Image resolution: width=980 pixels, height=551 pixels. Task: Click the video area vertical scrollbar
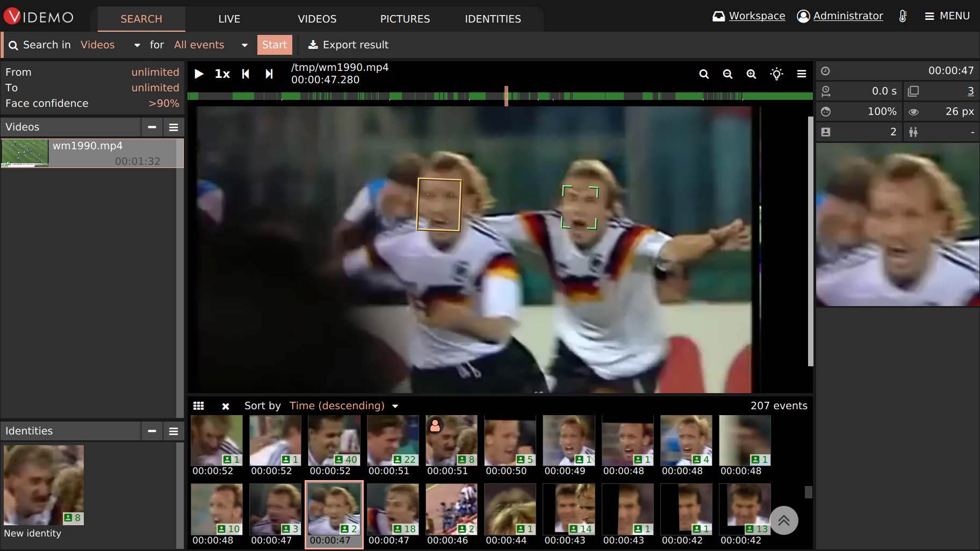811,242
